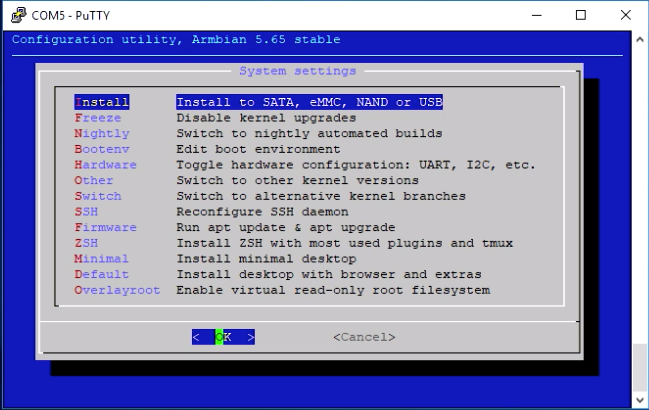
Task: Choose the Switch kernel branches entry
Action: click(98, 196)
